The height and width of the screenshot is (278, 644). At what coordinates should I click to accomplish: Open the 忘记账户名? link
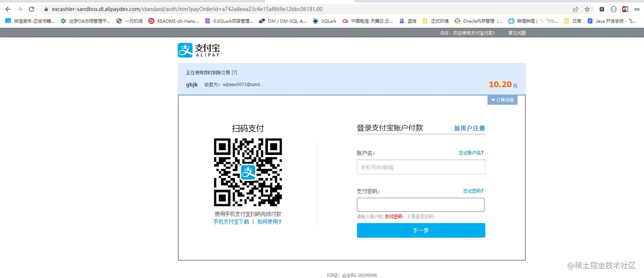471,153
